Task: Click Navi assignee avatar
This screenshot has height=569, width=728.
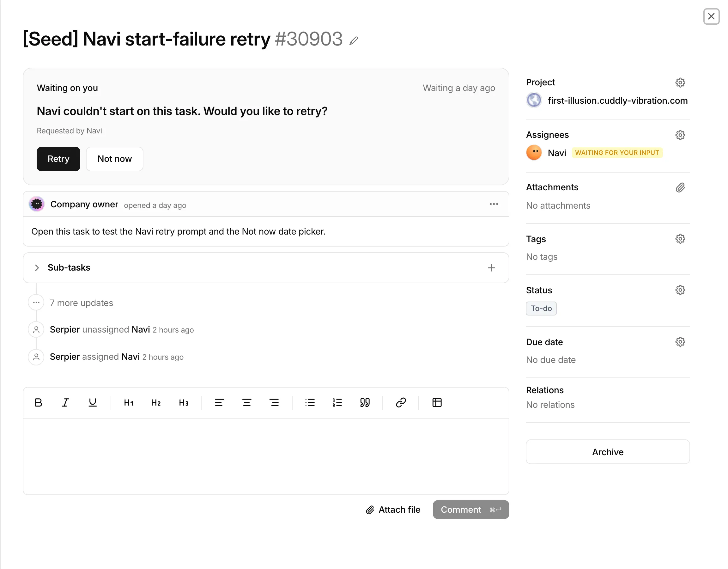Action: [534, 153]
